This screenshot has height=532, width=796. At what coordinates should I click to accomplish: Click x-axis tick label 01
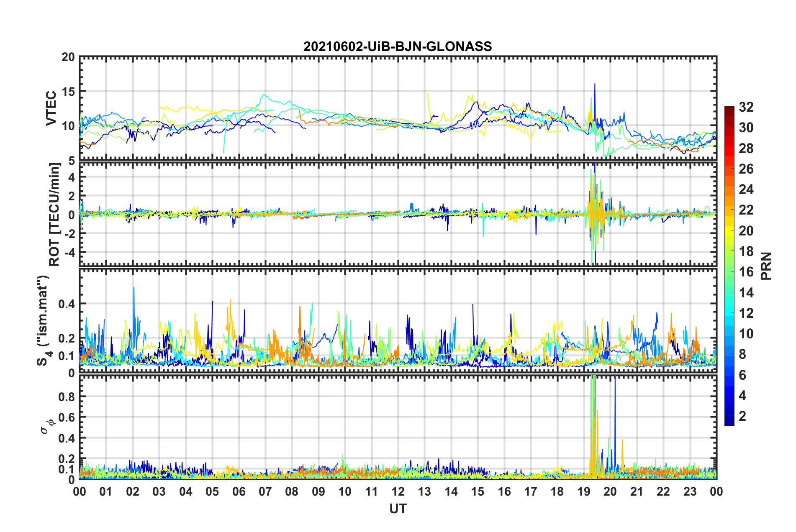[106, 491]
